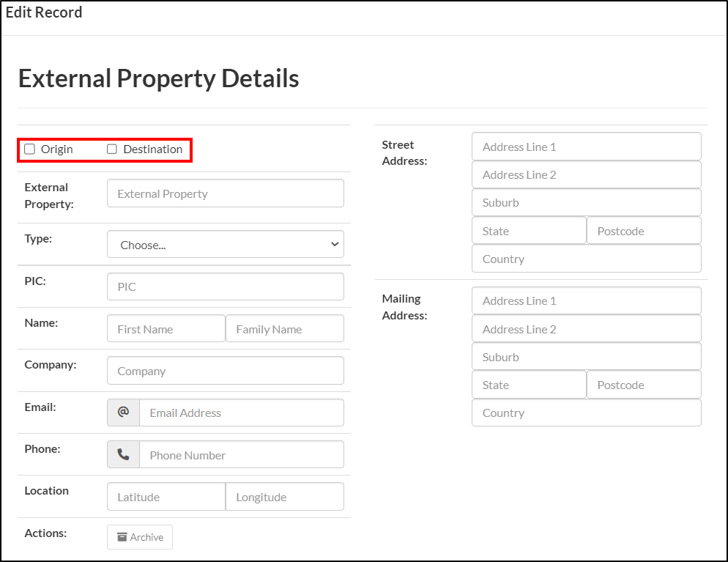
Task: Click the Company input field
Action: point(225,370)
